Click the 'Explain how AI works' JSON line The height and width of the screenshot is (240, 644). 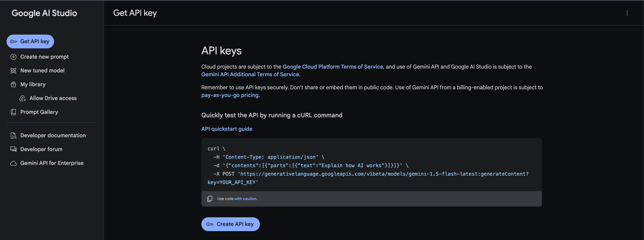click(311, 165)
